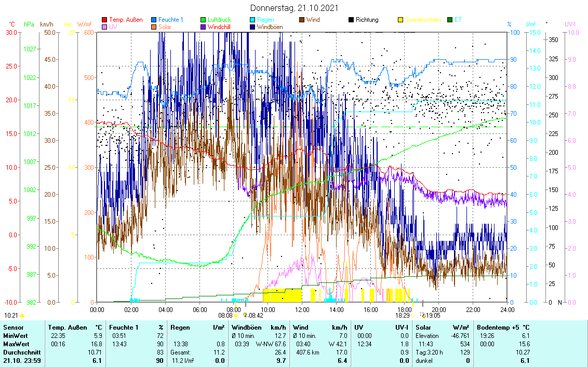The width and height of the screenshot is (588, 367).
Task: Click the Sensor table header
Action: (14, 328)
